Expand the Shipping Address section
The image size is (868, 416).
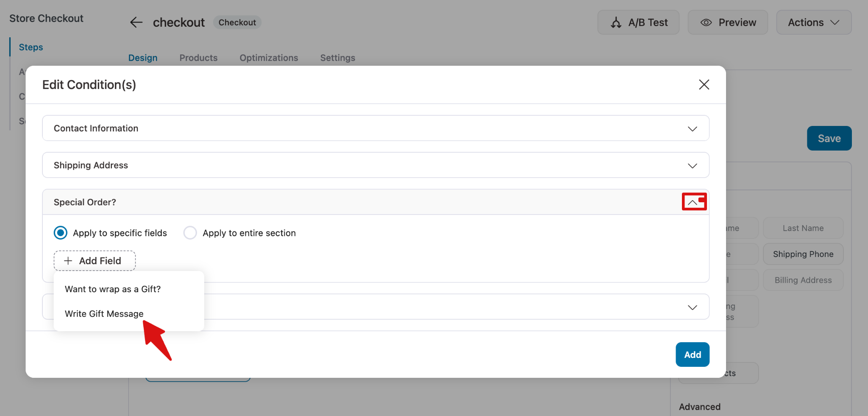(692, 165)
